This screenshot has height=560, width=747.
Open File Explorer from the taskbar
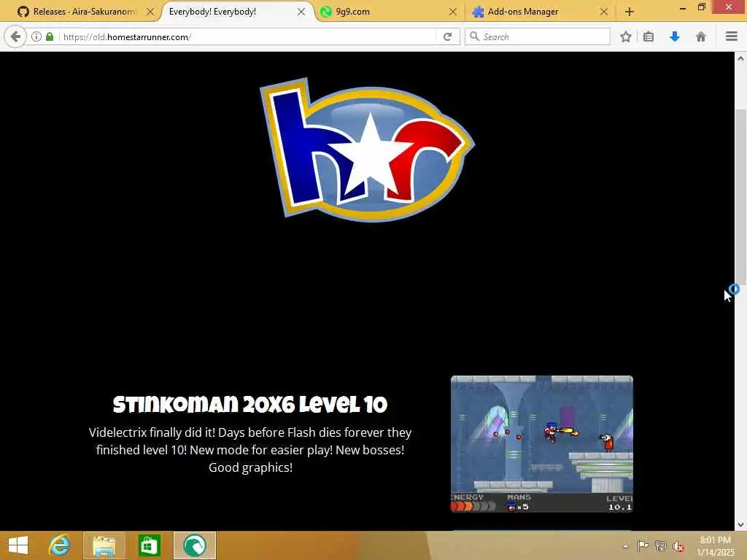point(104,545)
